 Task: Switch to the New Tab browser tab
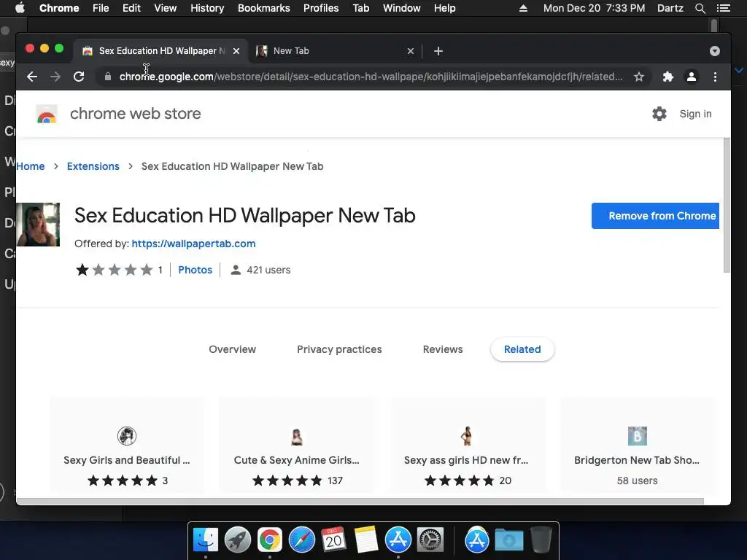click(x=333, y=51)
